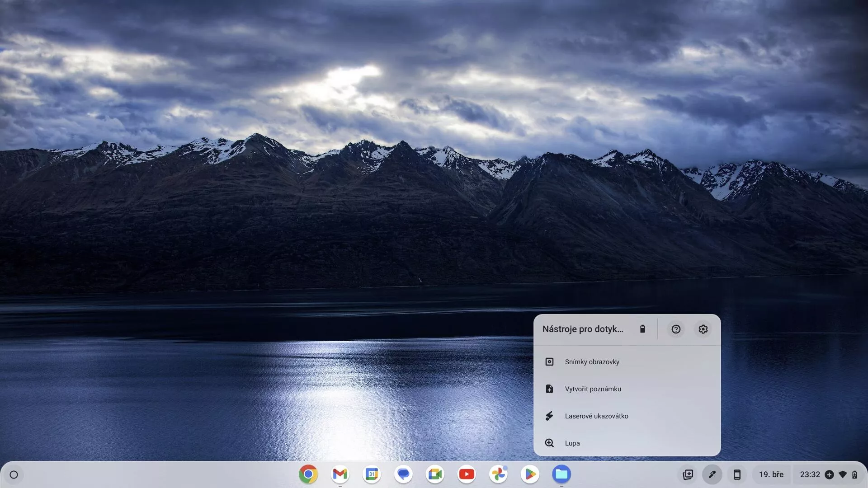This screenshot has width=868, height=488.
Task: Open Gmail from the shelf
Action: pos(340,474)
